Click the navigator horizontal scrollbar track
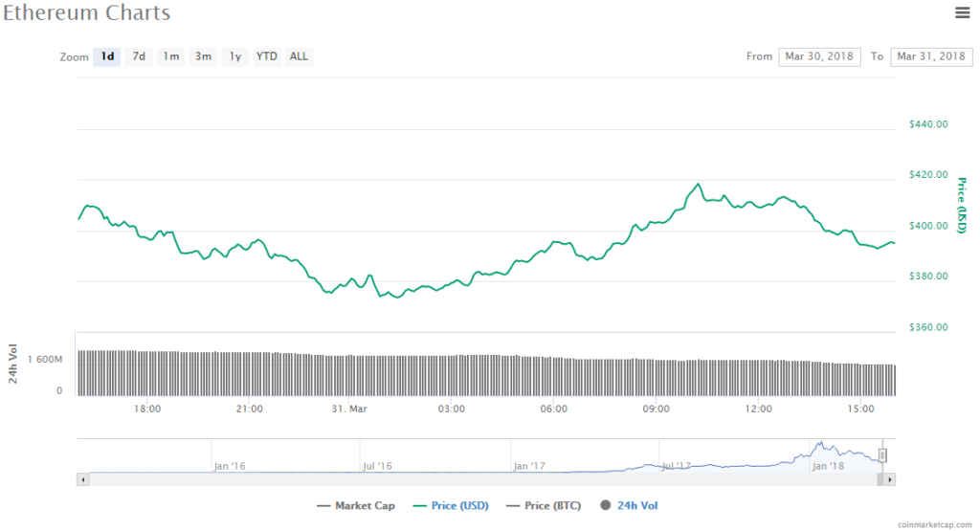980x531 pixels. click(479, 478)
